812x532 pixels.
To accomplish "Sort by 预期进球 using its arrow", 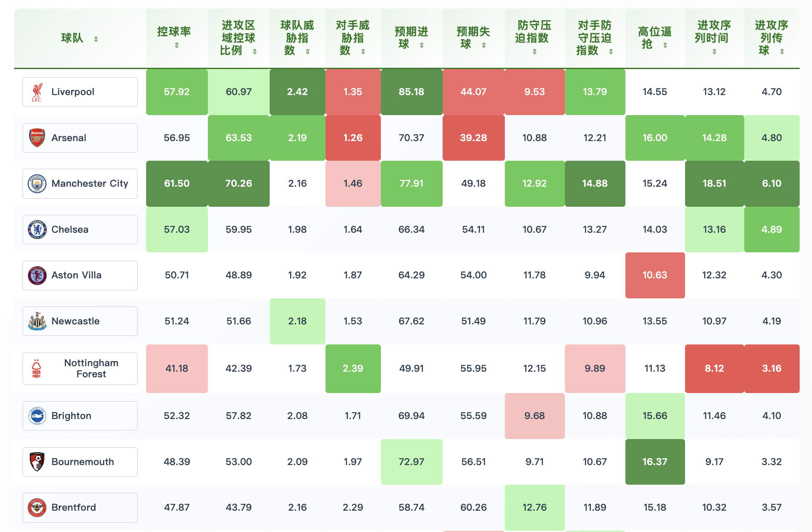I will point(422,45).
